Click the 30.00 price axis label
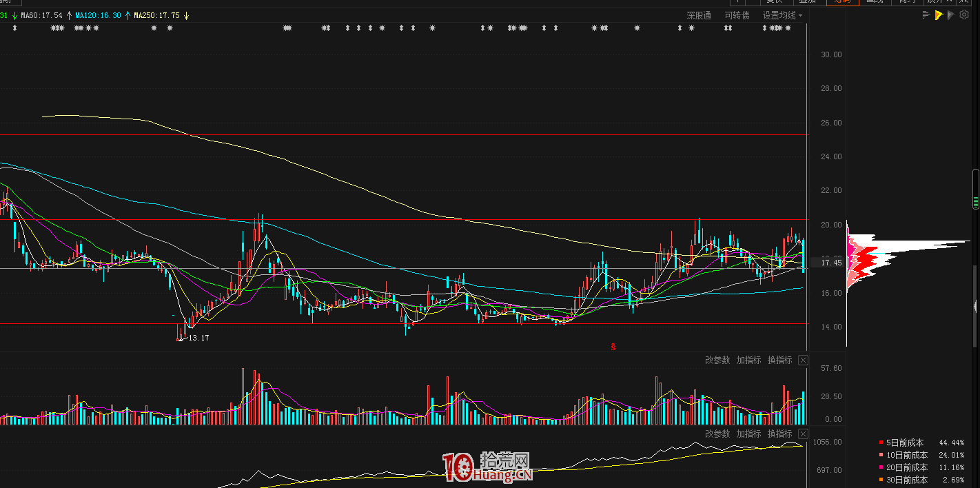 point(831,54)
